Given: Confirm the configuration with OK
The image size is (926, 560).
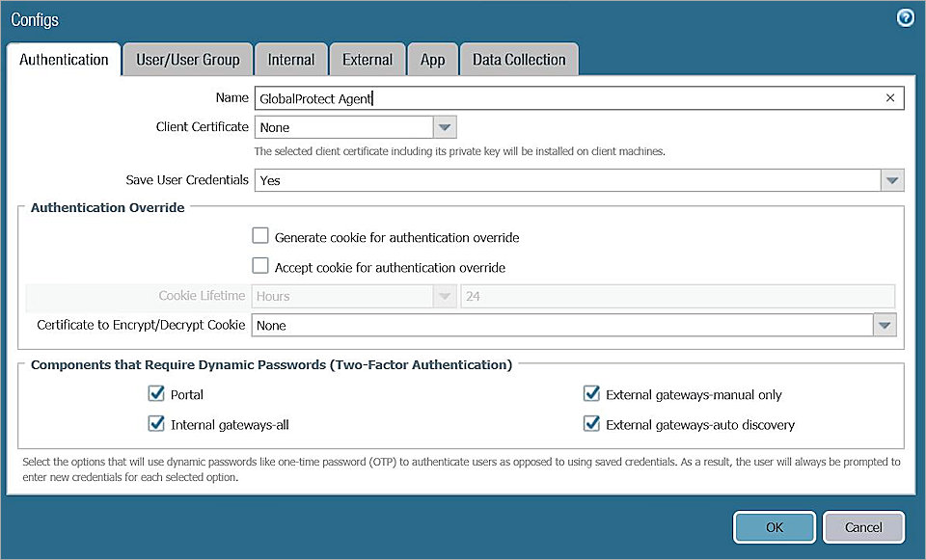Looking at the screenshot, I should (774, 527).
